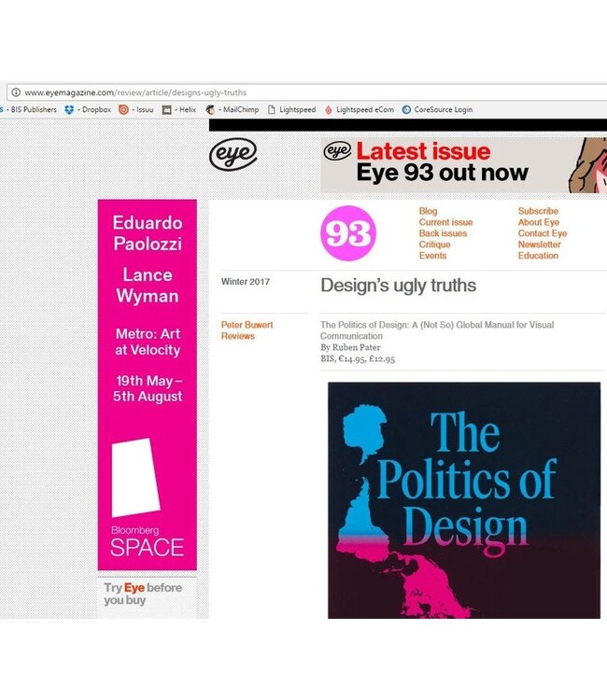Open the About Eye page

tap(538, 222)
